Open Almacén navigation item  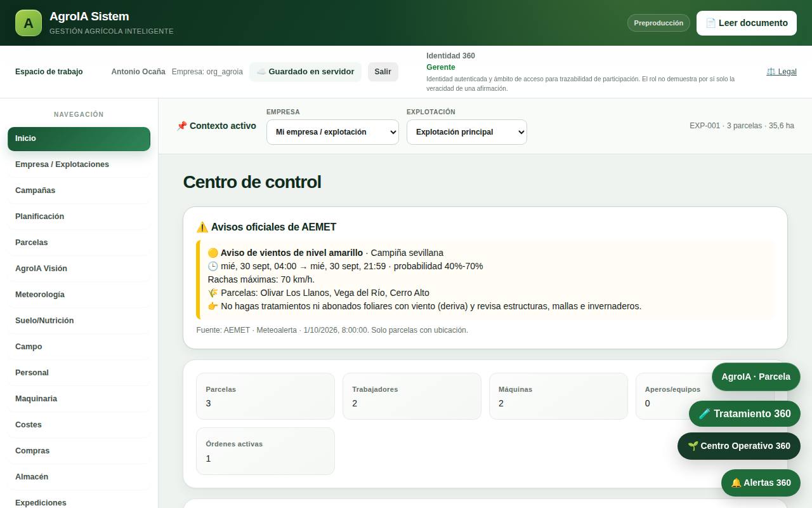coord(79,477)
